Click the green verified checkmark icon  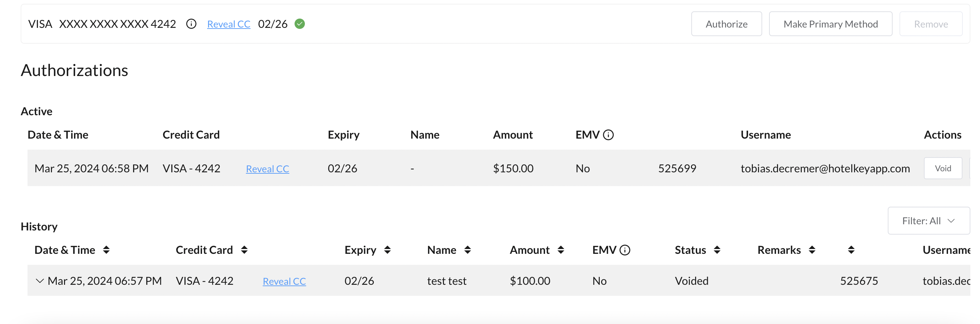coord(300,24)
